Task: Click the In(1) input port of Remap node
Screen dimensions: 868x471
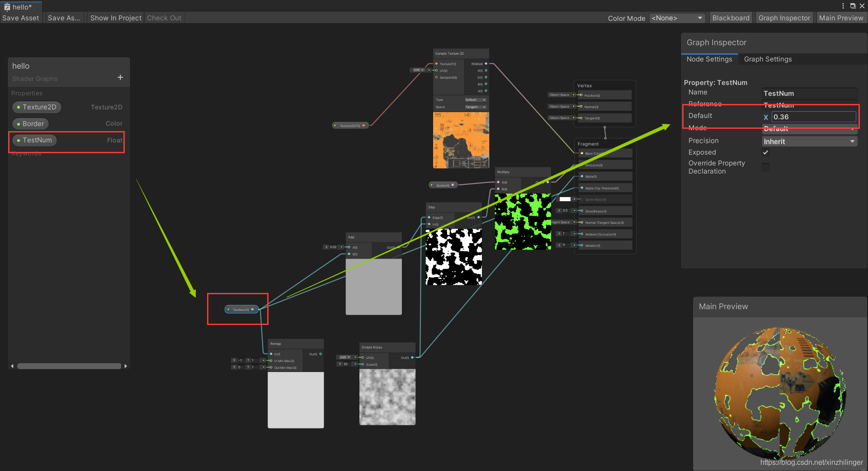Action: (x=271, y=354)
